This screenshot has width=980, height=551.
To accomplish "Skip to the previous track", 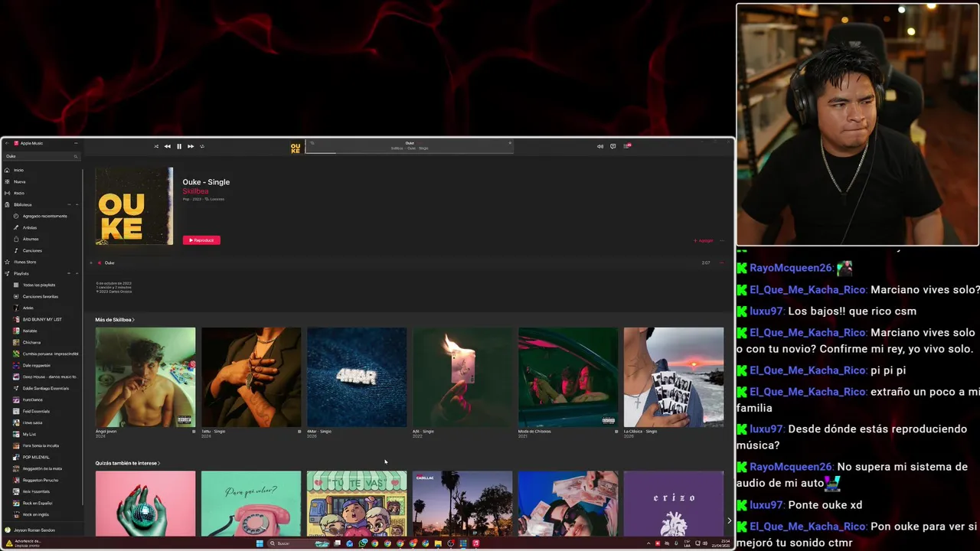I will [168, 146].
